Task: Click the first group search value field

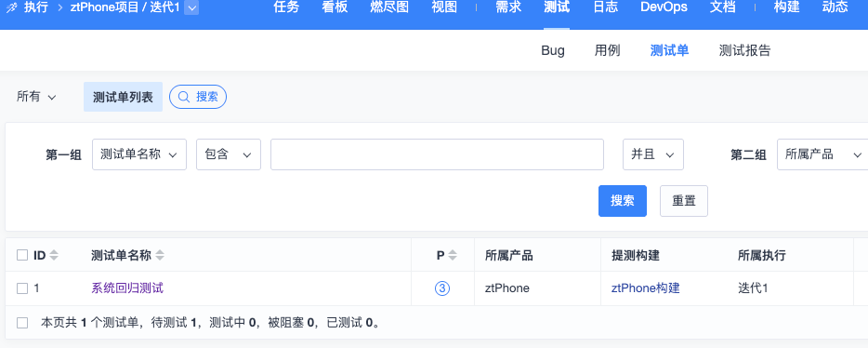Action: point(437,154)
